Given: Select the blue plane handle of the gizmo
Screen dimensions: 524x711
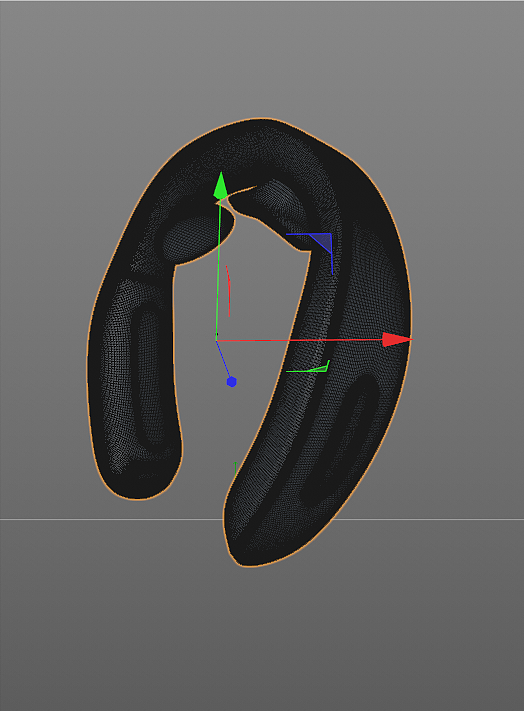Looking at the screenshot, I should [x=323, y=241].
